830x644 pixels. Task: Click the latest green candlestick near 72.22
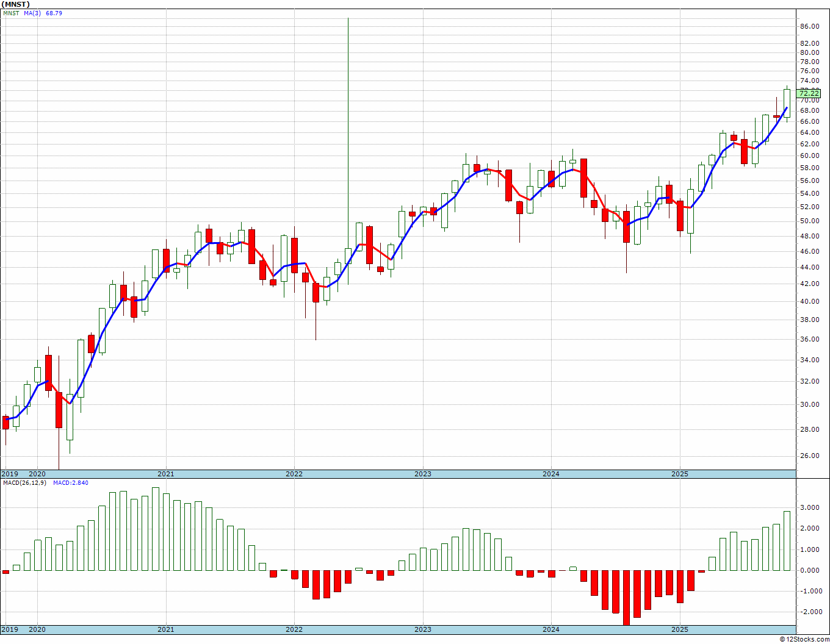click(x=787, y=103)
